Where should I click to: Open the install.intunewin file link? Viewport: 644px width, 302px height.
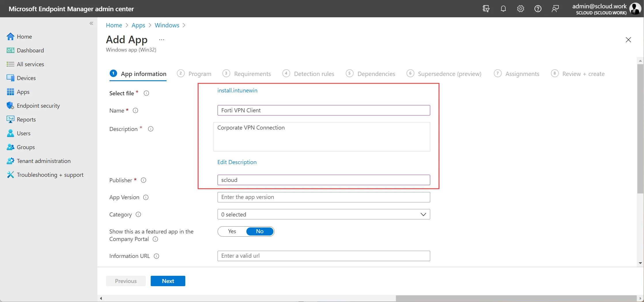237,91
